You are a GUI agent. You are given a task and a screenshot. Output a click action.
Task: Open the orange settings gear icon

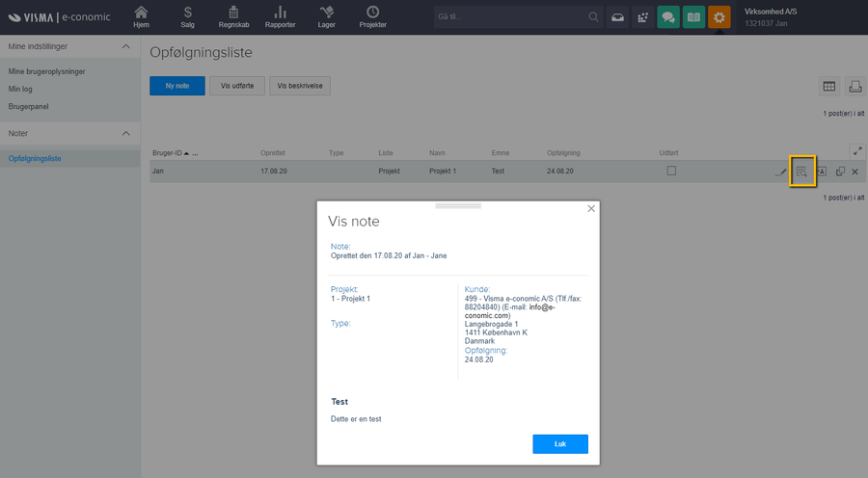tap(719, 17)
